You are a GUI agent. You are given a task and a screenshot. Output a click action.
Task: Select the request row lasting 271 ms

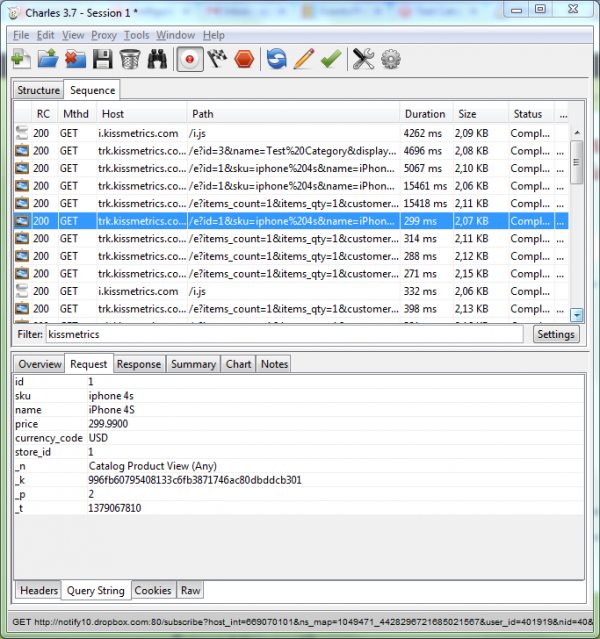click(x=291, y=273)
